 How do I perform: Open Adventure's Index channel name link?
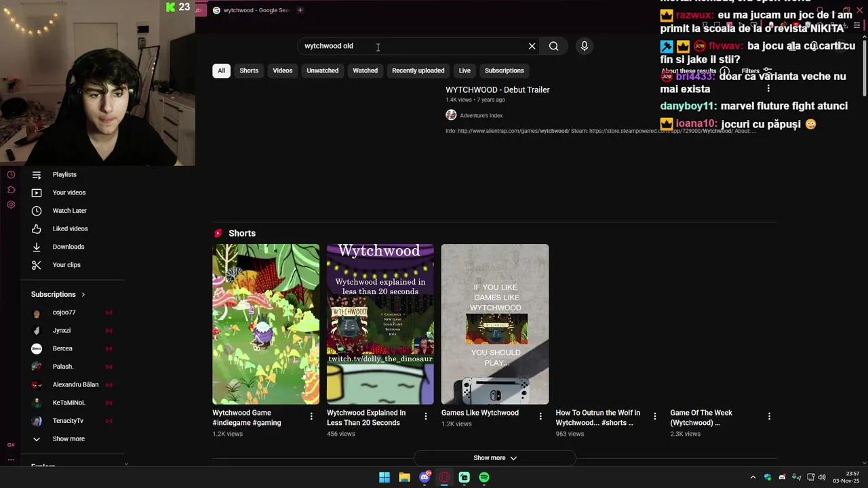[x=481, y=115]
